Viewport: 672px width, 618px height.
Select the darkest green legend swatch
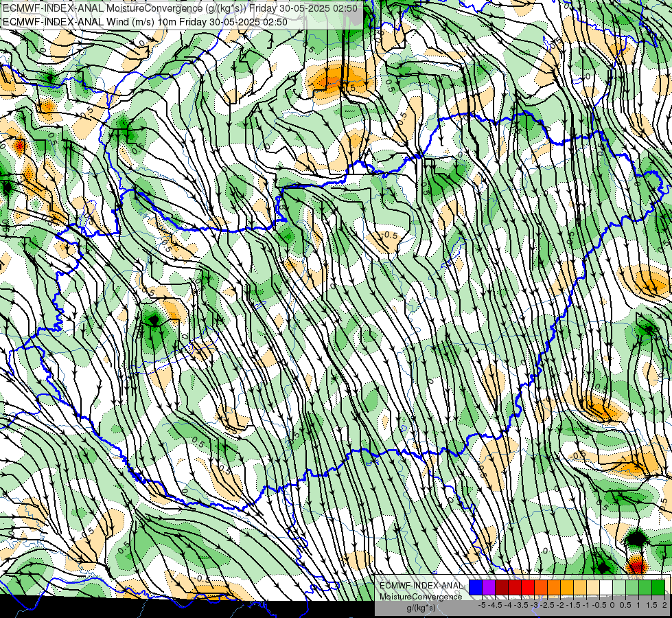coord(658,587)
